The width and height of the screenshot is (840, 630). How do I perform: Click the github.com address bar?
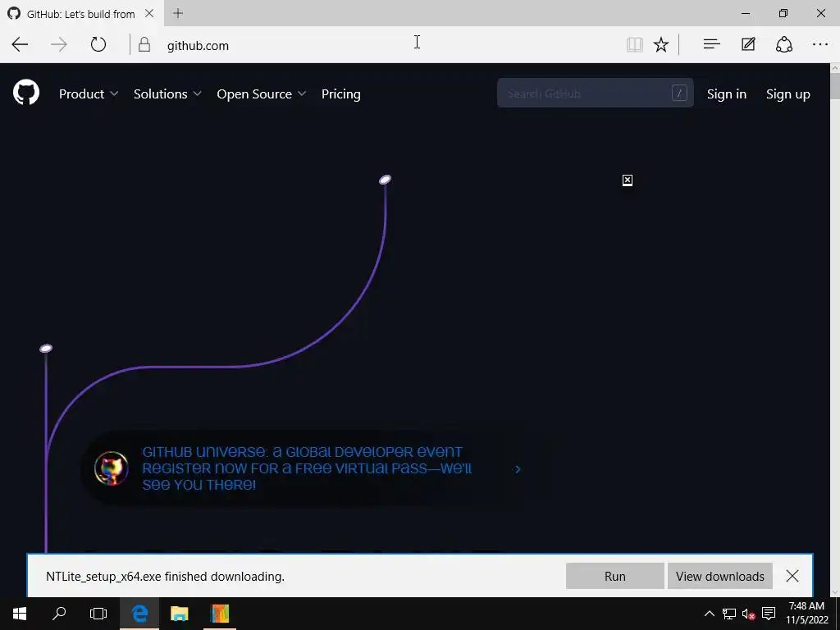coord(375,45)
